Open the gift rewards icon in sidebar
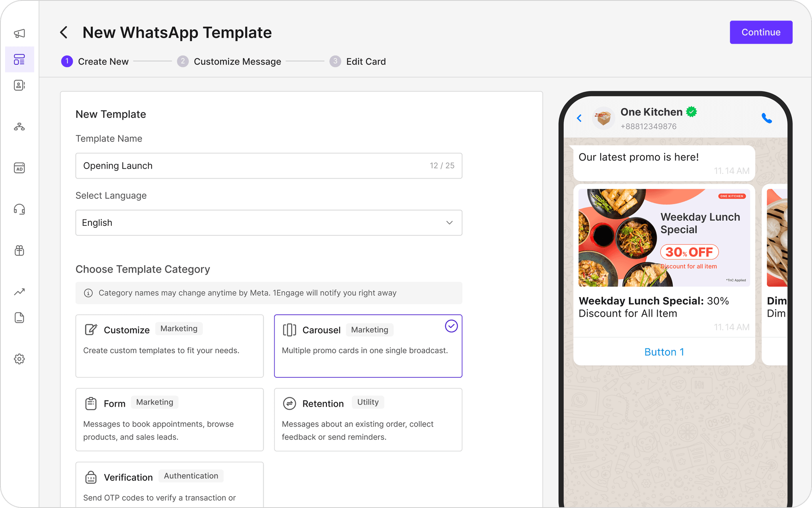 pyautogui.click(x=19, y=250)
